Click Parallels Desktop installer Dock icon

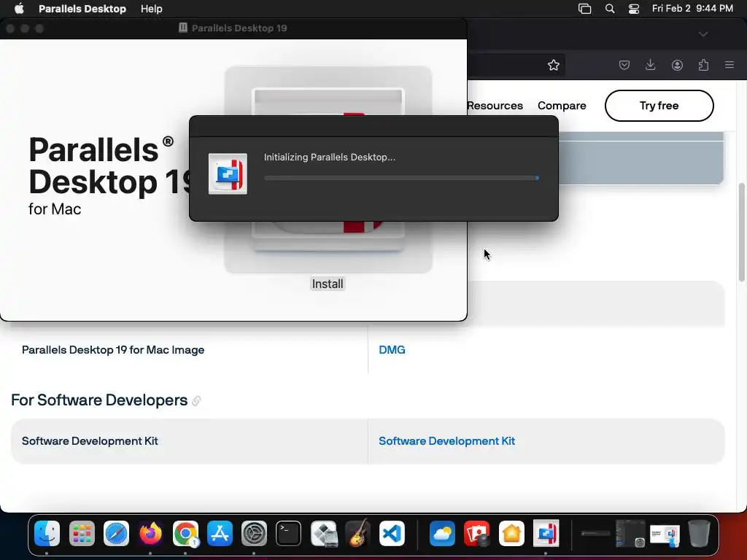(546, 533)
